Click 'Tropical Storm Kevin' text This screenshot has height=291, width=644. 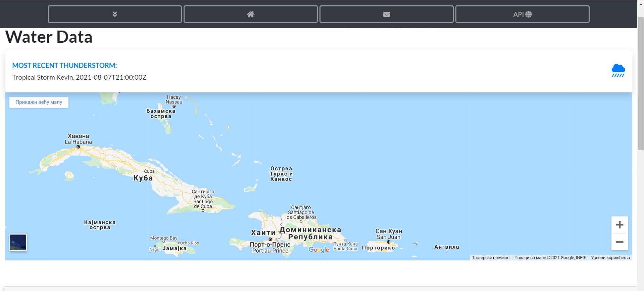point(43,77)
